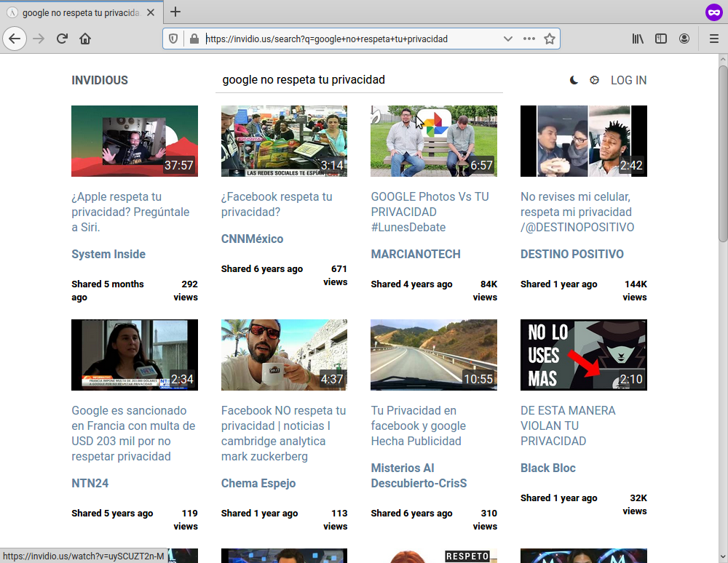This screenshot has width=728, height=563.
Task: Open the Invidious preferences gear icon
Action: pos(594,80)
